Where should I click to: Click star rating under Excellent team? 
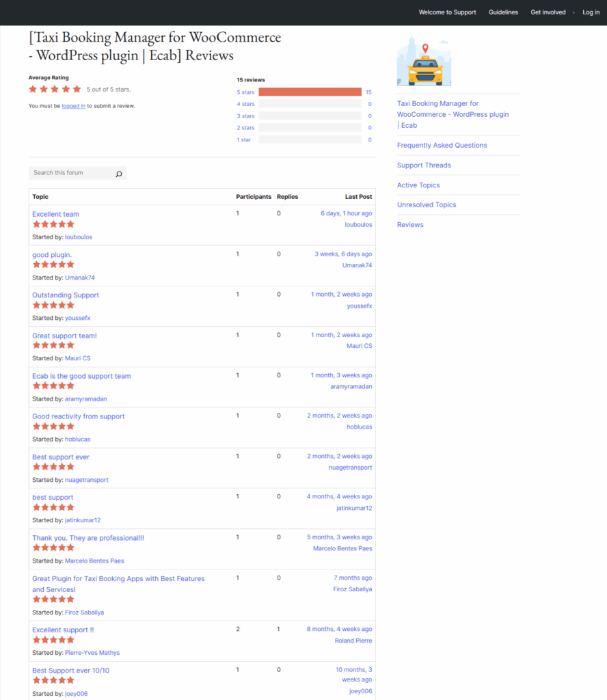(53, 224)
